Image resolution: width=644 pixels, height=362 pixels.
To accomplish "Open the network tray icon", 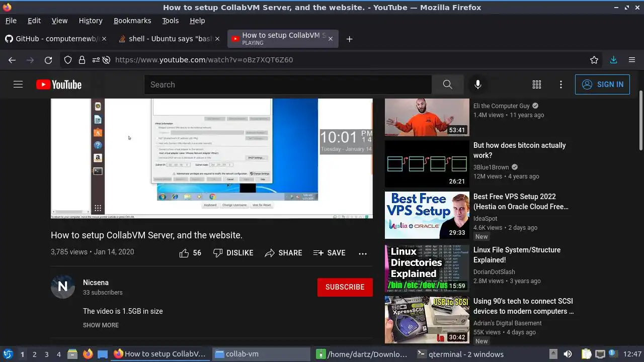I will coord(600,354).
